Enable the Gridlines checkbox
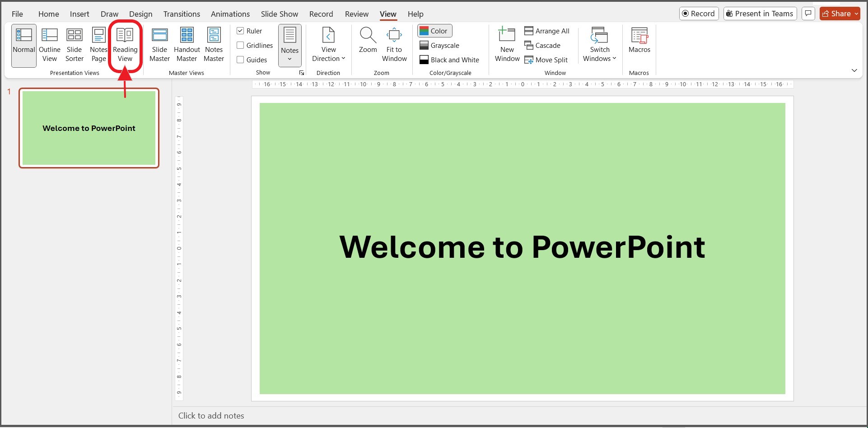The height and width of the screenshot is (428, 868). [x=241, y=45]
